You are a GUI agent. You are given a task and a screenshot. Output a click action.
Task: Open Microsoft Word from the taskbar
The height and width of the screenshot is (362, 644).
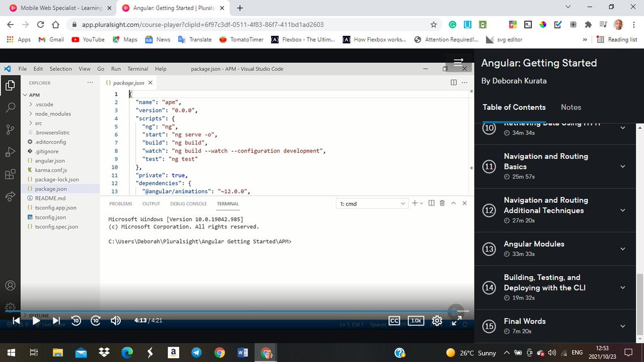point(242,352)
